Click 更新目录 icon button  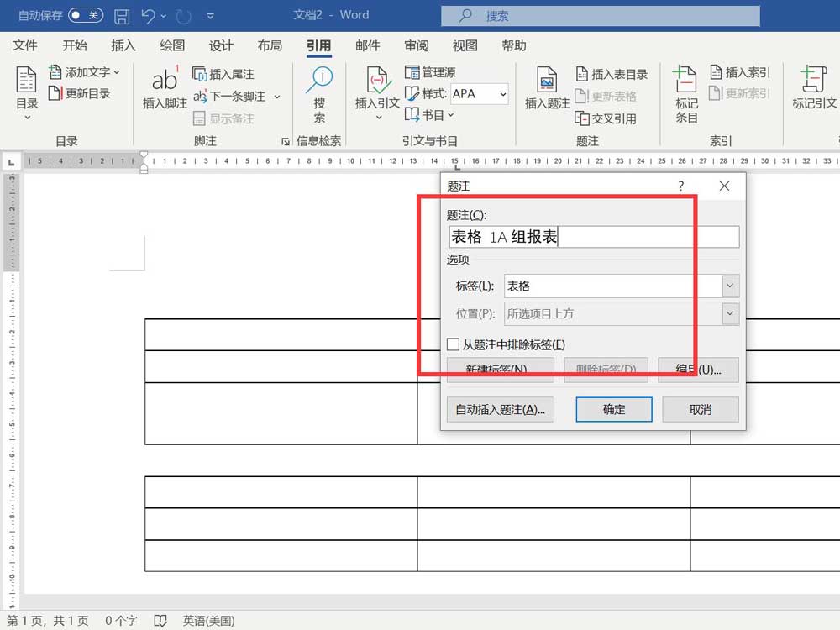coord(55,93)
